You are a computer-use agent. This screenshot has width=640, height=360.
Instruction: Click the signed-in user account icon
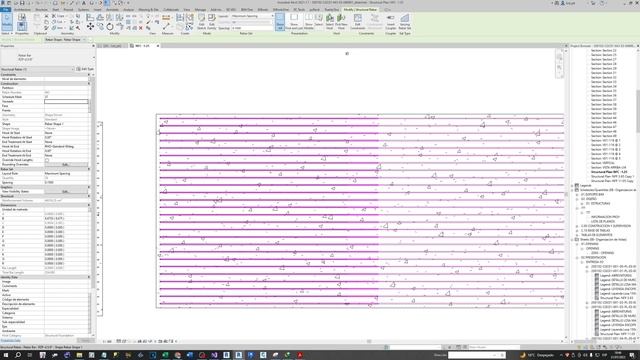click(x=563, y=3)
